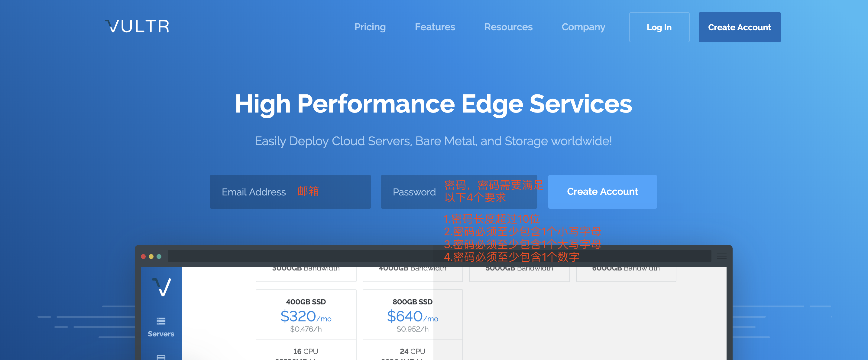The image size is (868, 360).
Task: Click the green dot in mock browser
Action: pyautogui.click(x=159, y=257)
